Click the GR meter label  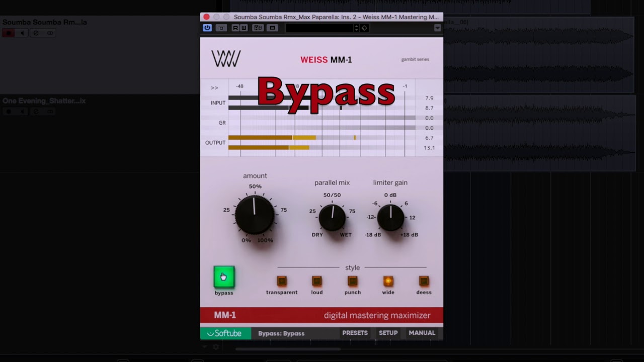[x=222, y=123]
